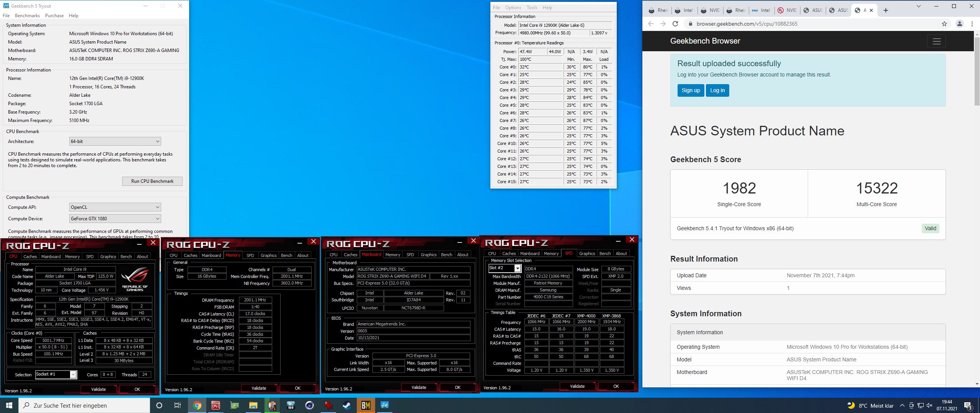The width and height of the screenshot is (980, 413).
Task: Select SPD tab in fourth CPU-Z window
Action: [x=569, y=253]
